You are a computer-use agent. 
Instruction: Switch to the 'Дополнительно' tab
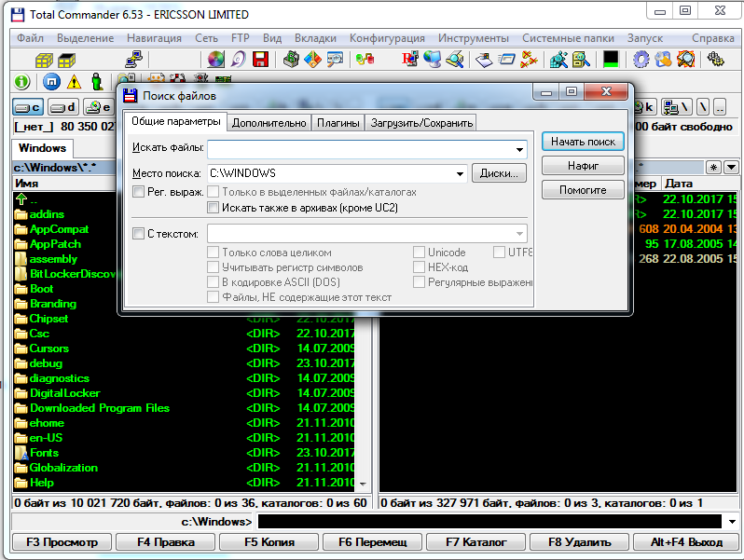click(269, 122)
